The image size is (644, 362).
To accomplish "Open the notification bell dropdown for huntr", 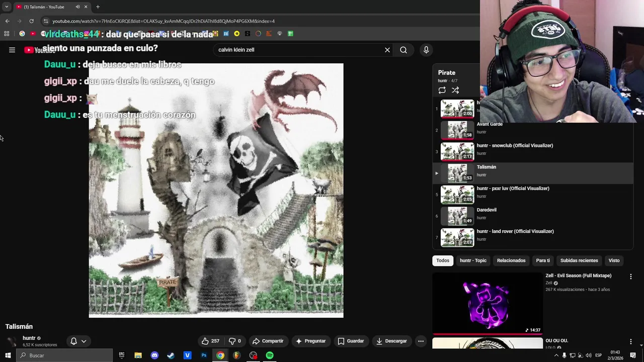I will point(78,341).
